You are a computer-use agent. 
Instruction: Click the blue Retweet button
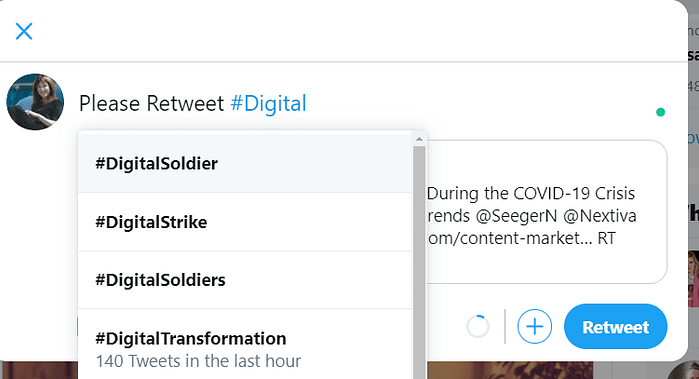tap(616, 327)
